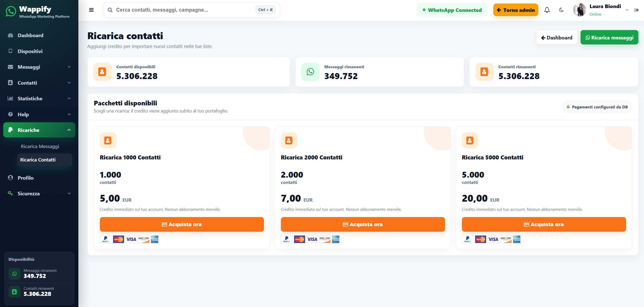Viewport: 644px width, 307px height.
Task: Click Visa logo under the 20,00 EUR package
Action: (493, 239)
